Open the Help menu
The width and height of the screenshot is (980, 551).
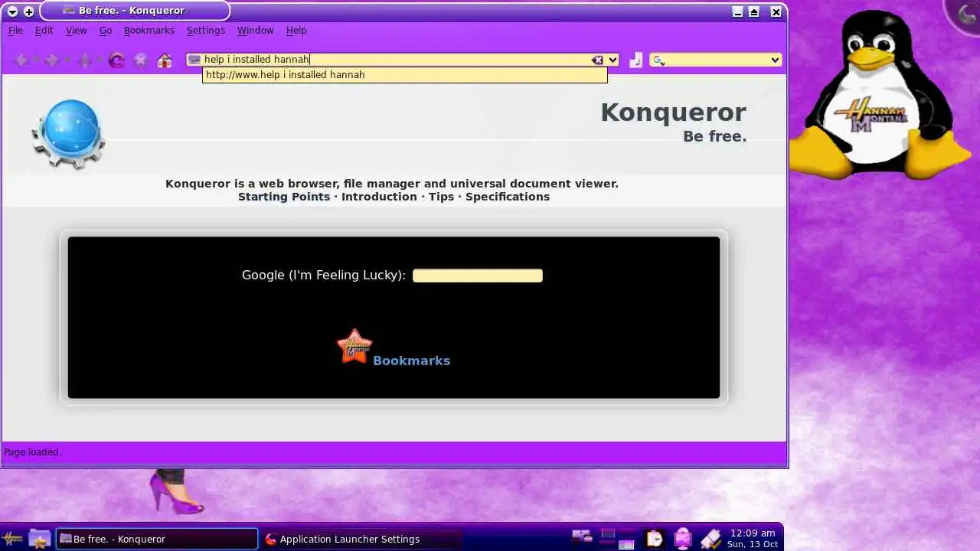click(296, 30)
